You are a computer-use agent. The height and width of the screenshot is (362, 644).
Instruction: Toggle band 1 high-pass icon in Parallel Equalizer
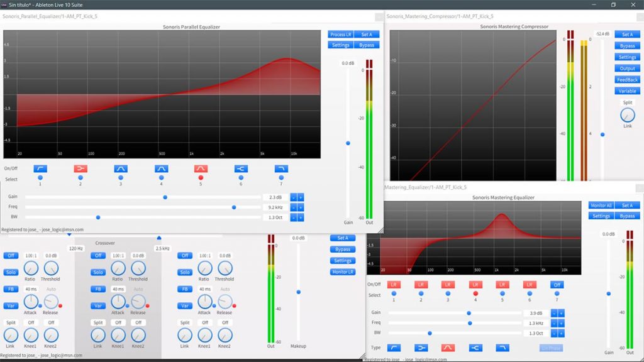pyautogui.click(x=40, y=168)
